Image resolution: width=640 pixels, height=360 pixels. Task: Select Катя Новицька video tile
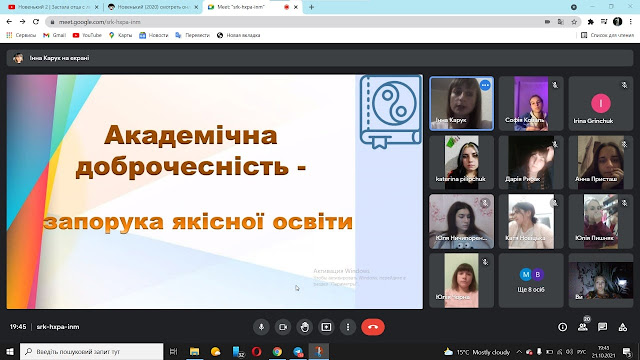click(531, 222)
